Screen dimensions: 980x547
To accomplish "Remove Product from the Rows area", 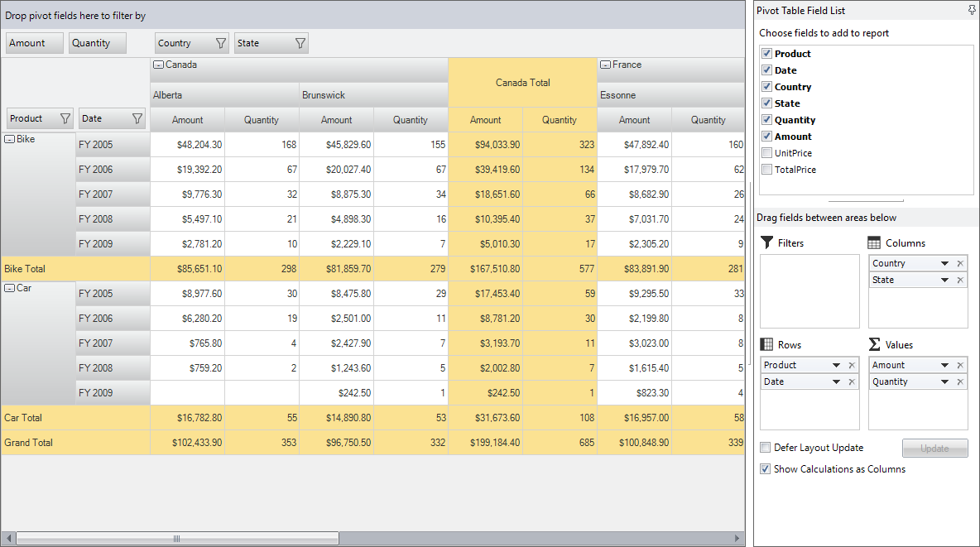I will [852, 365].
